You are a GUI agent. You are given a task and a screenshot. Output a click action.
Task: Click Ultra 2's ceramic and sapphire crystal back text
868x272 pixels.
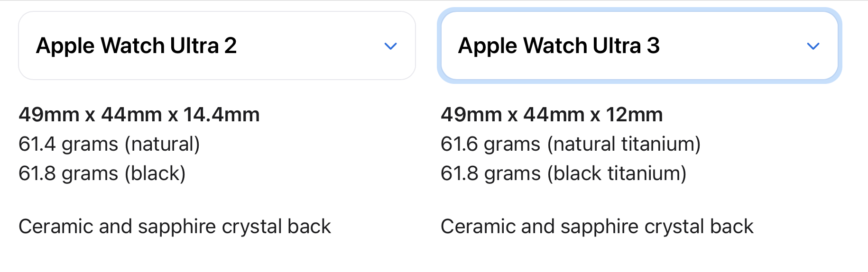(x=175, y=227)
